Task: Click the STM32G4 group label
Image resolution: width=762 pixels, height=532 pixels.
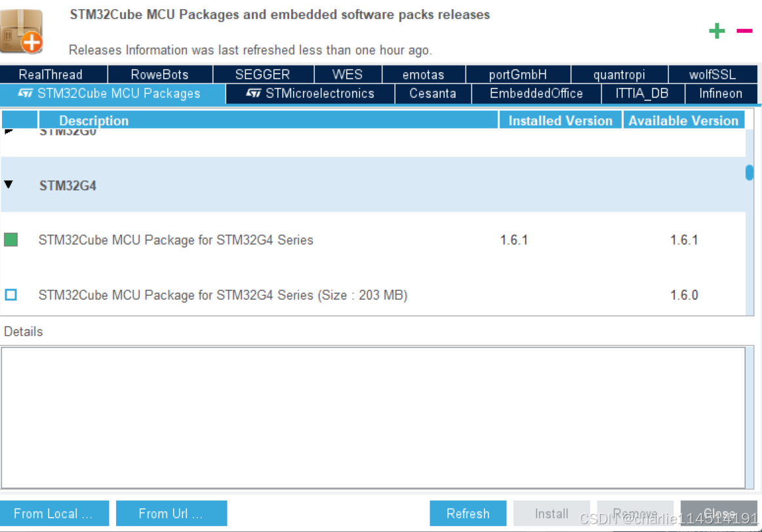Action: click(x=68, y=185)
